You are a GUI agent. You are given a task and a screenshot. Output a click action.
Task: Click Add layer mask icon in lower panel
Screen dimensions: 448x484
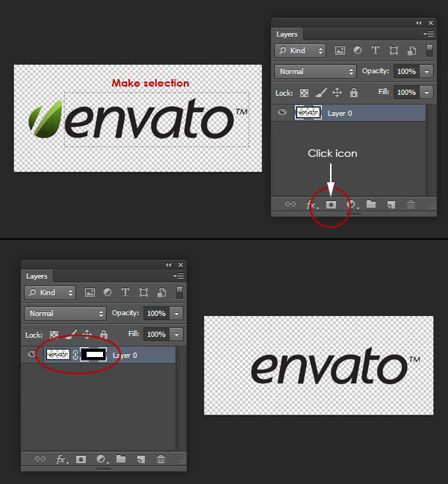click(x=81, y=459)
